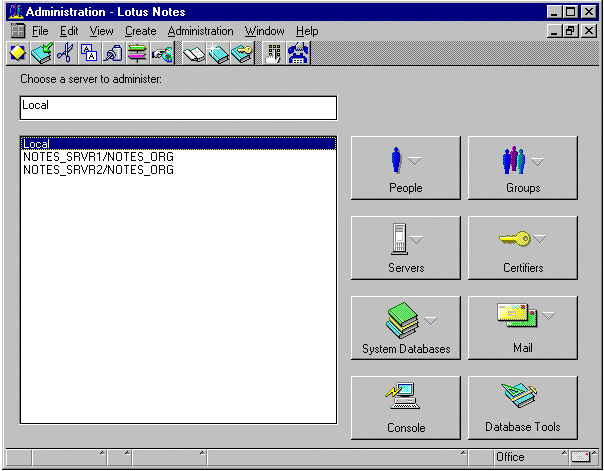Viewport: 604px width, 471px height.
Task: Launch the server Console
Action: (406, 408)
